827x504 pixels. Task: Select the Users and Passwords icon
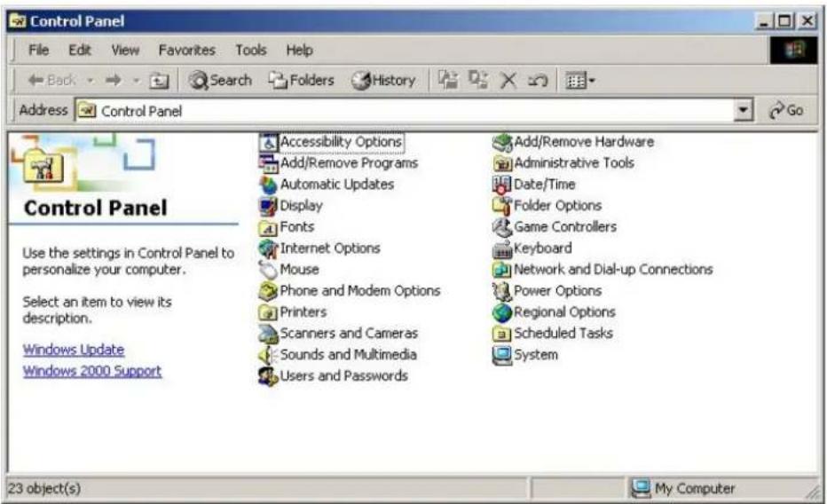point(269,376)
